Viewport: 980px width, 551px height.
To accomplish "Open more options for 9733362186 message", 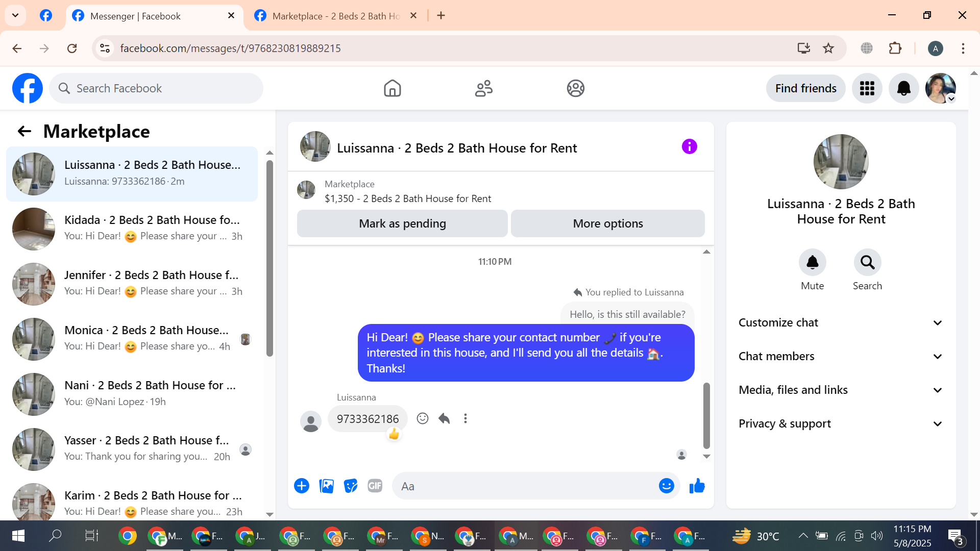I will 465,418.
